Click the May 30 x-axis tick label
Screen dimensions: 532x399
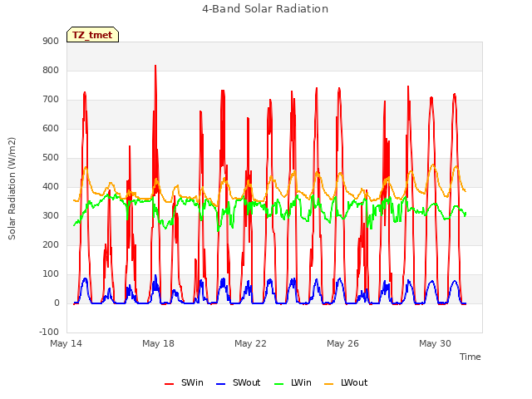coord(436,343)
